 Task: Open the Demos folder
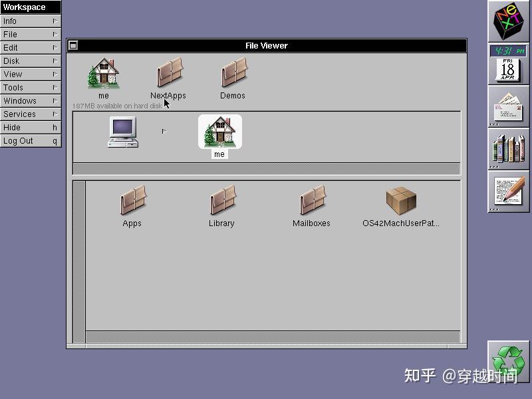click(232, 73)
